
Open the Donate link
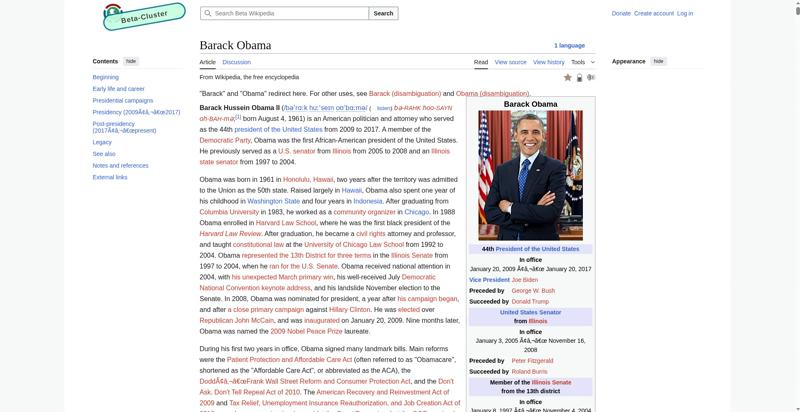pyautogui.click(x=621, y=13)
